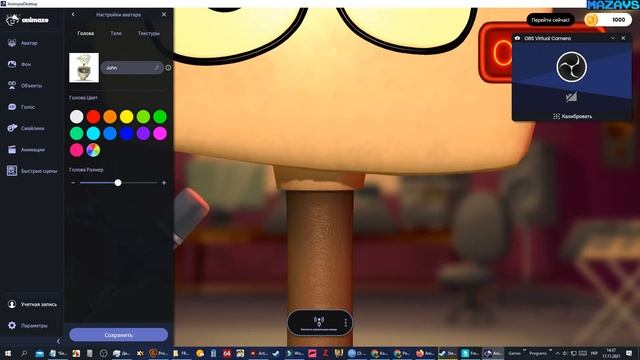Open Учетная запись account page
Viewport: 640px width, 360px height.
[x=32, y=304]
